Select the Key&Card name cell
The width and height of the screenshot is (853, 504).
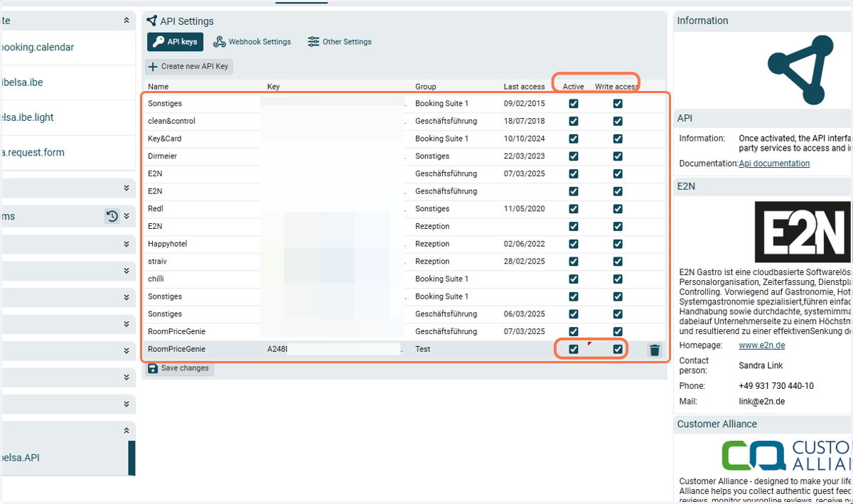tap(164, 139)
